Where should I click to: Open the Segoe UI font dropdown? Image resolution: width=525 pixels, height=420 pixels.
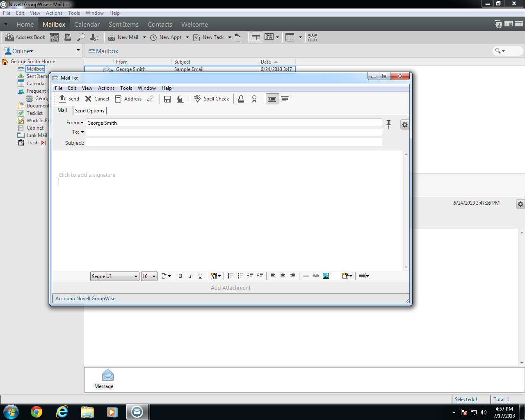tap(115, 276)
